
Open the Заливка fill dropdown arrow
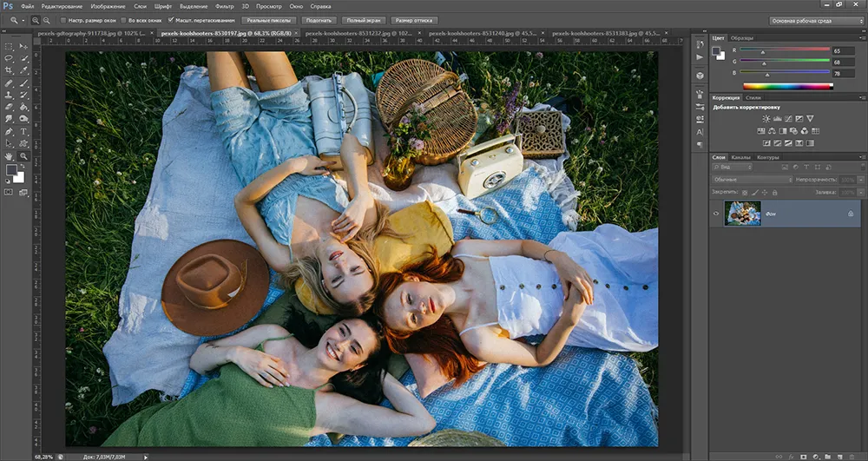coord(861,193)
